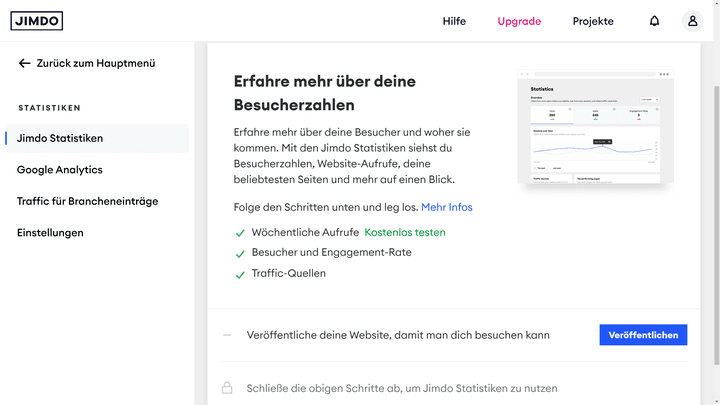Click the text Veröffentliche deine Website, damit man dich besuchen kann
Screen dimensions: 720x405
coord(398,335)
